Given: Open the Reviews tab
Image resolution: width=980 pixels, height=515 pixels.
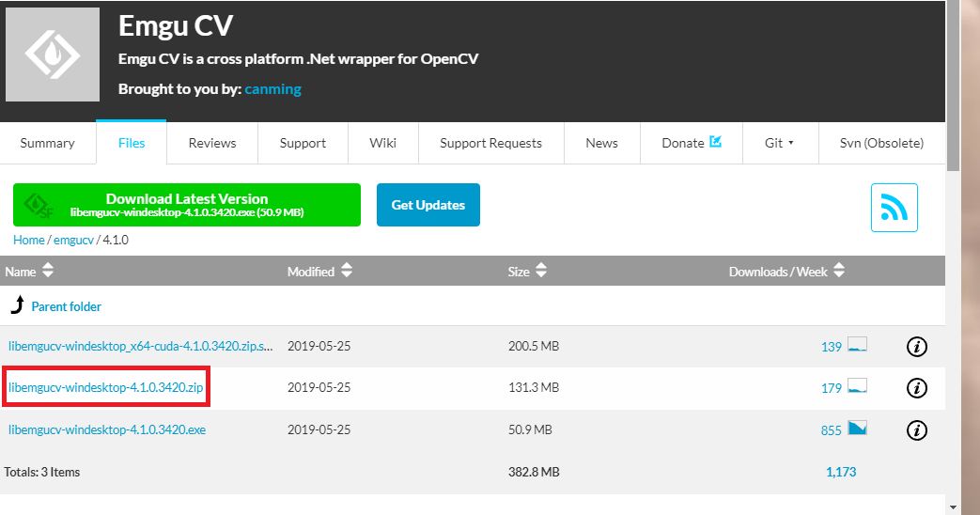Looking at the screenshot, I should pos(212,143).
